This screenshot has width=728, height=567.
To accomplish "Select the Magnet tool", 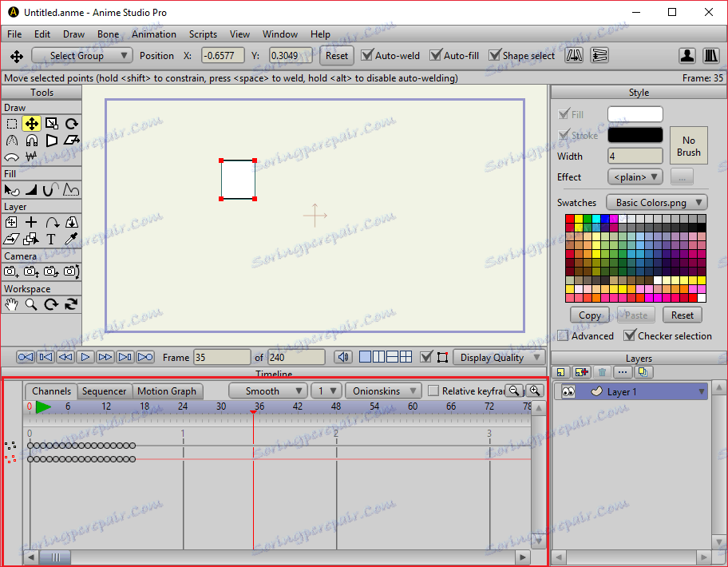I will tap(32, 141).
